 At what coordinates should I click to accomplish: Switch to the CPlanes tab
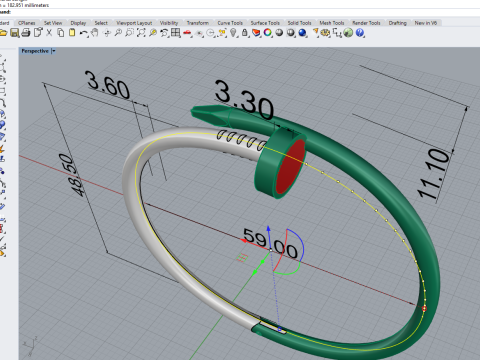click(27, 23)
